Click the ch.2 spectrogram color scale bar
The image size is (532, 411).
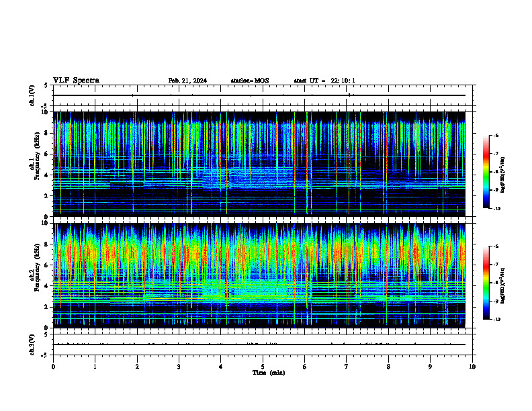pos(486,283)
